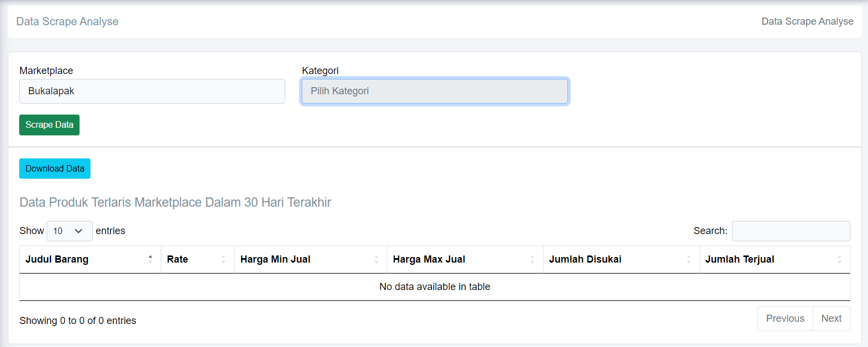Image resolution: width=868 pixels, height=347 pixels.
Task: Go to Previous table page
Action: click(785, 318)
